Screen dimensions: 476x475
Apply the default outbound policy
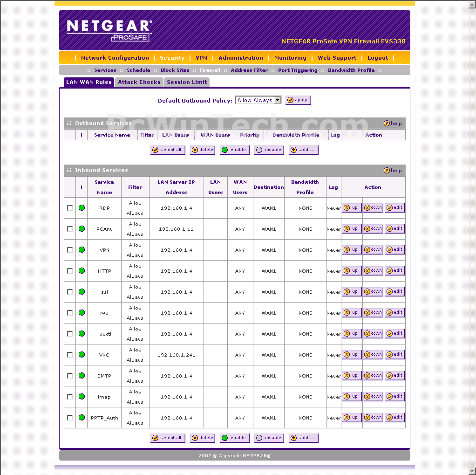[x=298, y=100]
